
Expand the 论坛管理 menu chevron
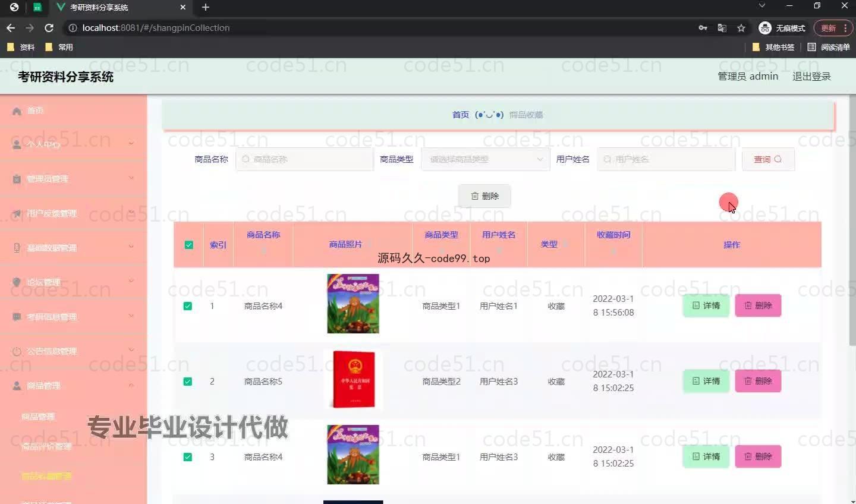[131, 281]
